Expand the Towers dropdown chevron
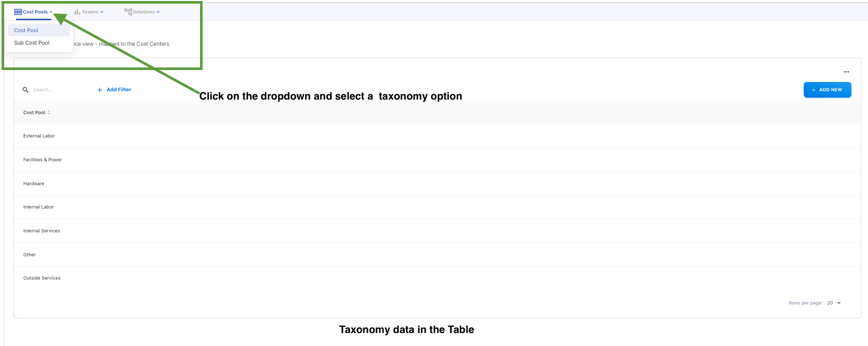The image size is (868, 346). [102, 12]
